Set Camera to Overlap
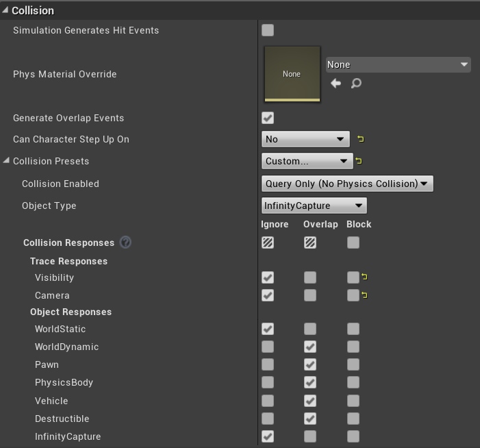Screen dimensions: 480x448 [x=310, y=295]
